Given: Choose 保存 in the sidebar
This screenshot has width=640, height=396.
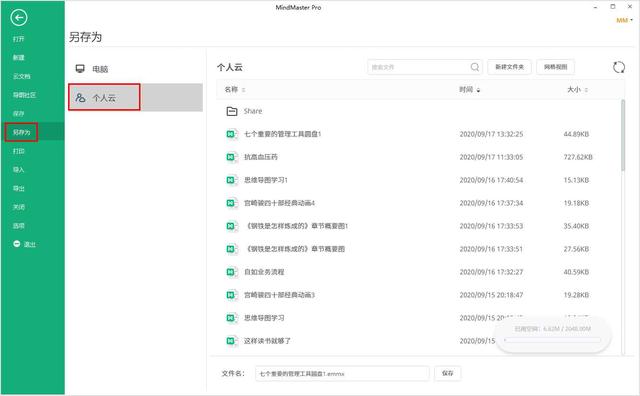Looking at the screenshot, I should pyautogui.click(x=18, y=113).
